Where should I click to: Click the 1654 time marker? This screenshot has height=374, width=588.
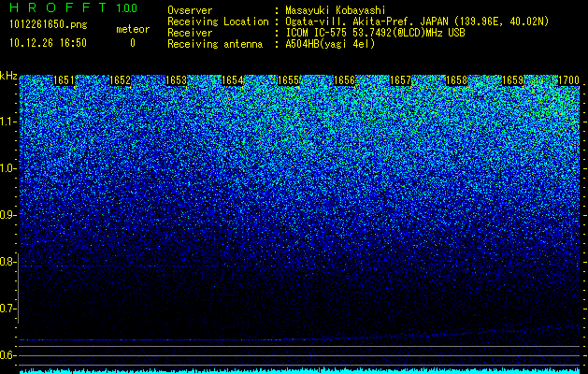click(x=232, y=80)
